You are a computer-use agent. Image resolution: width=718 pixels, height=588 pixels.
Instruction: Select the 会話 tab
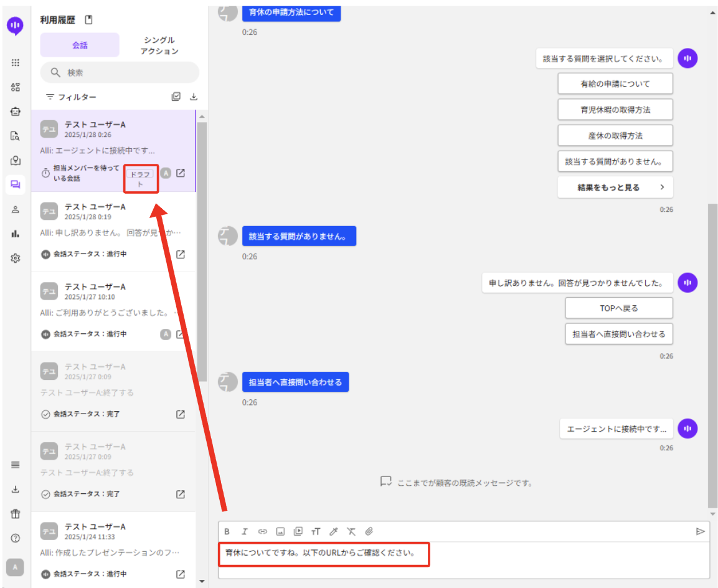[80, 45]
